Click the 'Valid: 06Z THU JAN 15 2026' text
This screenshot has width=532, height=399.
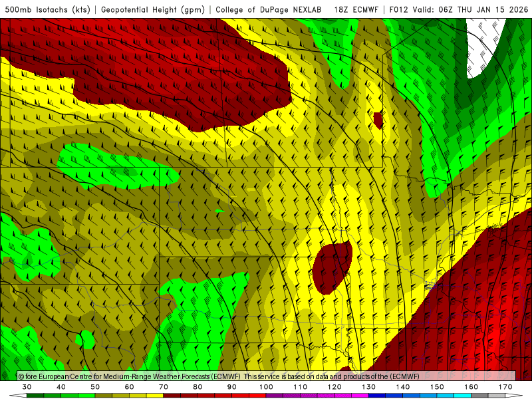(x=471, y=9)
